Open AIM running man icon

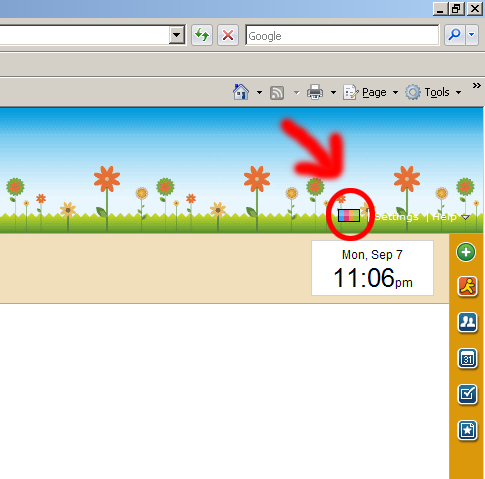tap(468, 286)
